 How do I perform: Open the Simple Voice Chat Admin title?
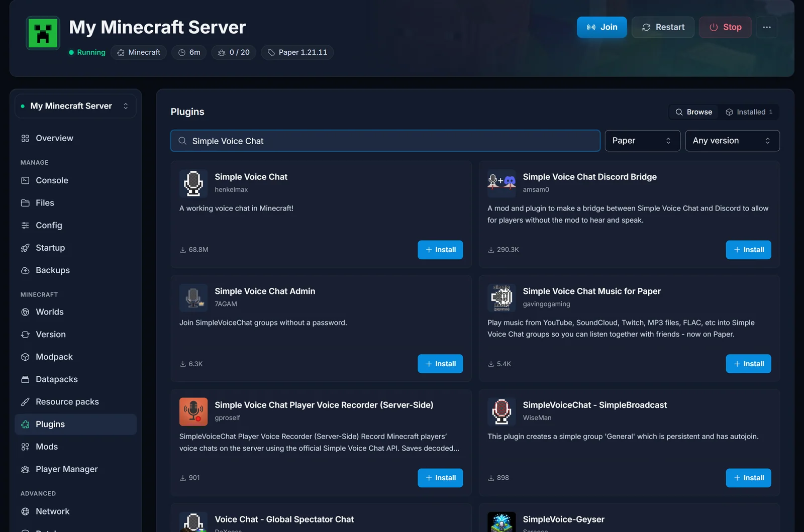coord(265,291)
